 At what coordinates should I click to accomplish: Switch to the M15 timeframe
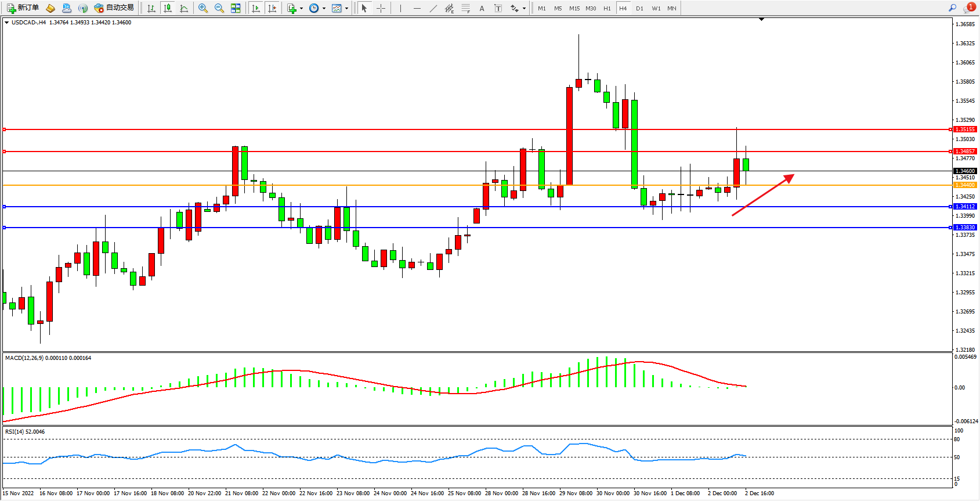click(x=574, y=8)
